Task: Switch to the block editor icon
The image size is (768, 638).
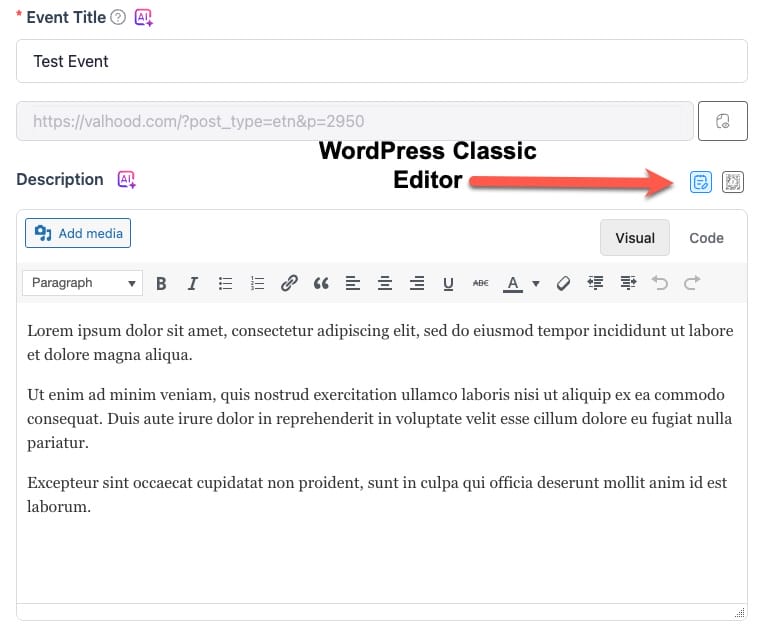Action: (x=733, y=182)
